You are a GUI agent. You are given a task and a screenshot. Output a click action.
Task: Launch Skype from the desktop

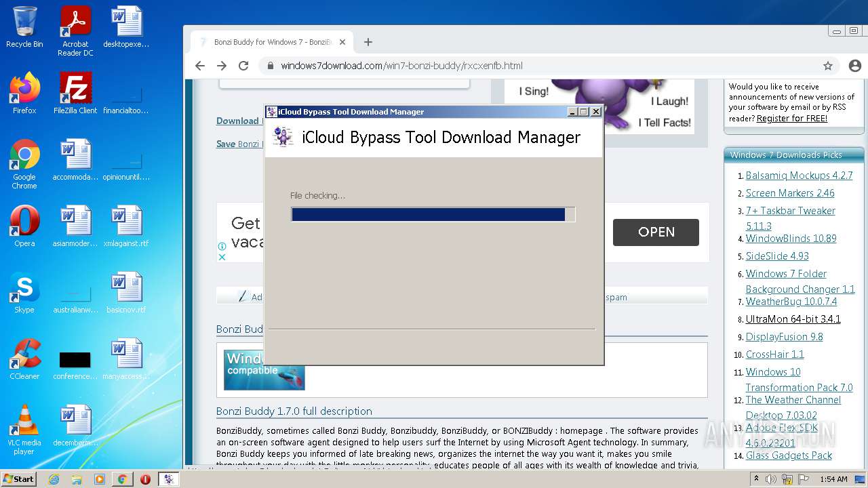click(24, 293)
